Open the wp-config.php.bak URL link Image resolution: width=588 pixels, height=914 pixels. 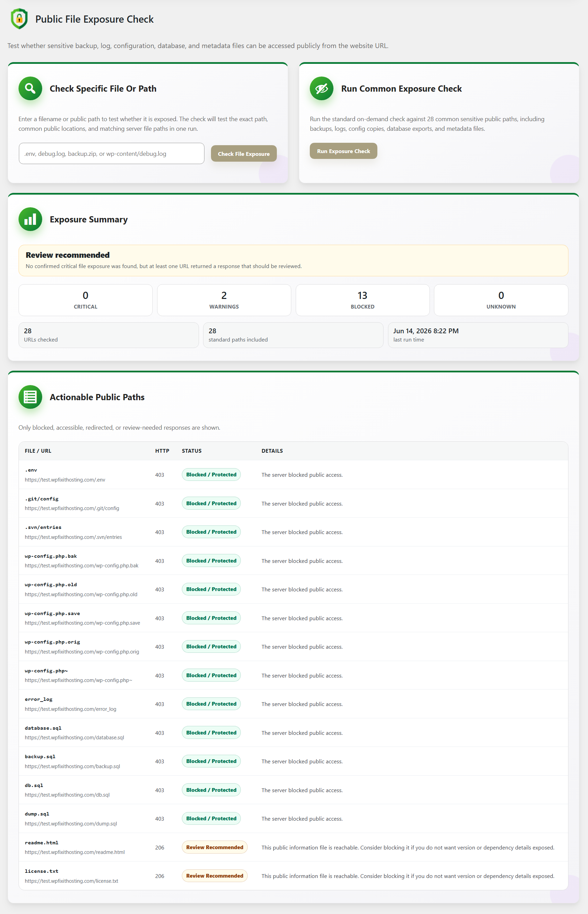(x=82, y=566)
